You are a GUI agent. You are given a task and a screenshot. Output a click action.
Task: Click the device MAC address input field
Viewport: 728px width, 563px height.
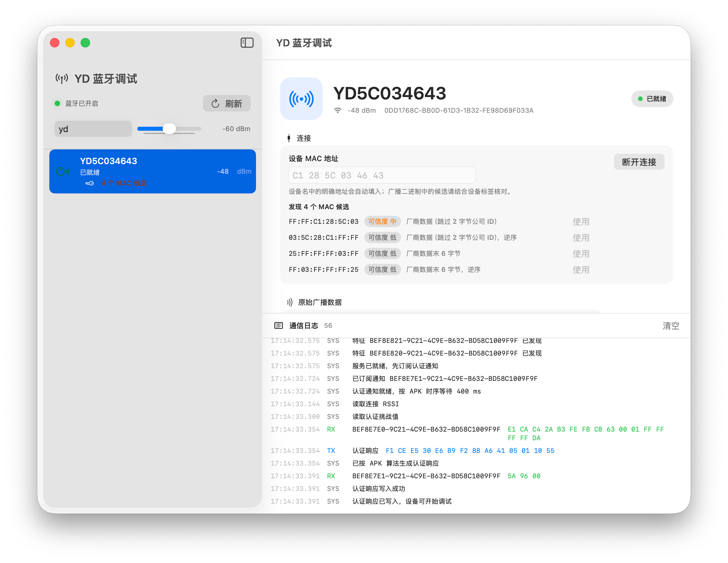point(382,175)
